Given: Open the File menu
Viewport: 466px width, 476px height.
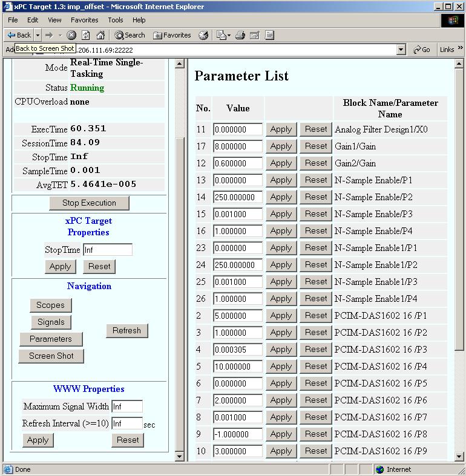Looking at the screenshot, I should point(13,20).
